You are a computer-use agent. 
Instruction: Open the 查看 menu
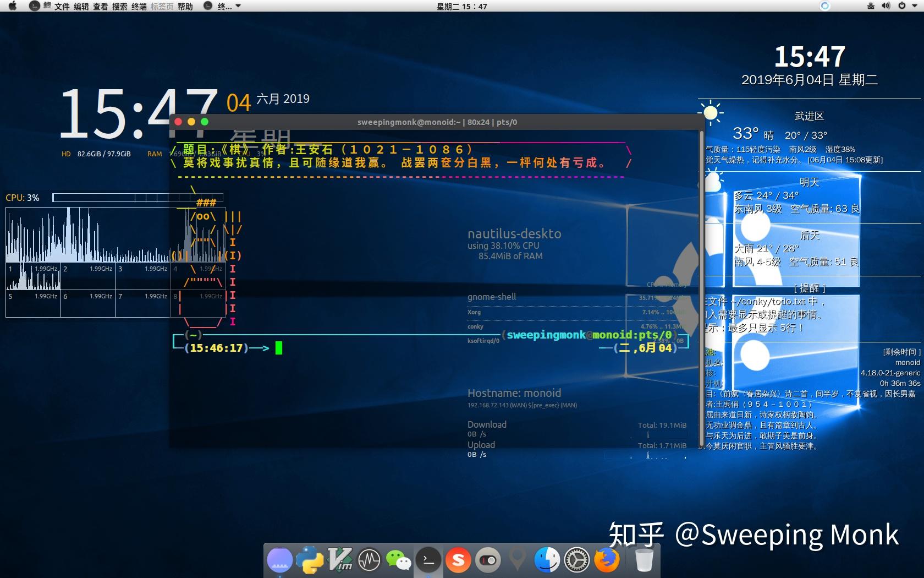click(x=101, y=7)
